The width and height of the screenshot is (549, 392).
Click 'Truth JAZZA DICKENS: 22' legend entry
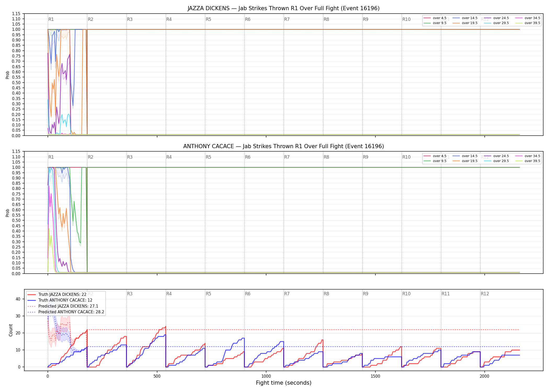point(57,294)
